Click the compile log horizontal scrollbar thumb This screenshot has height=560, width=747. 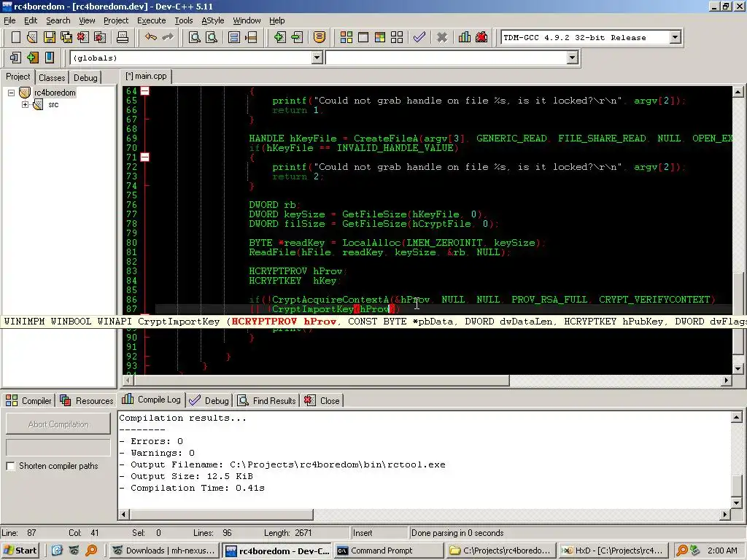pyautogui.click(x=222, y=514)
